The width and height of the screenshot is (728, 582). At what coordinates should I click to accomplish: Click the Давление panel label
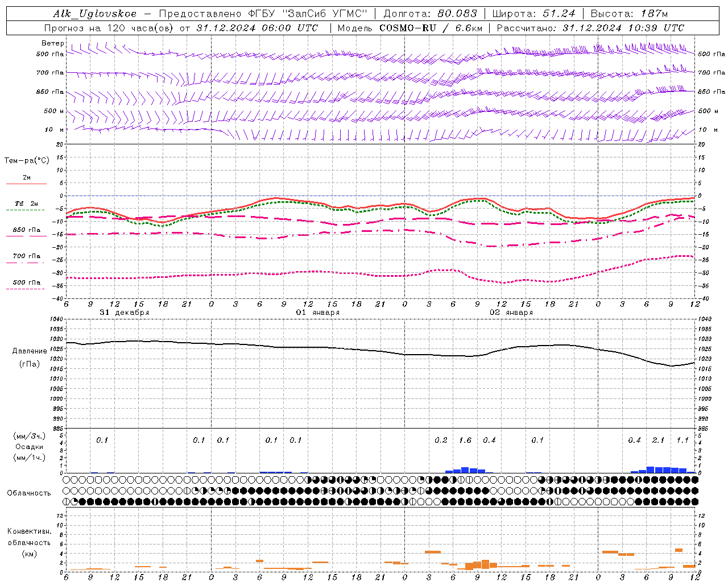tap(30, 351)
